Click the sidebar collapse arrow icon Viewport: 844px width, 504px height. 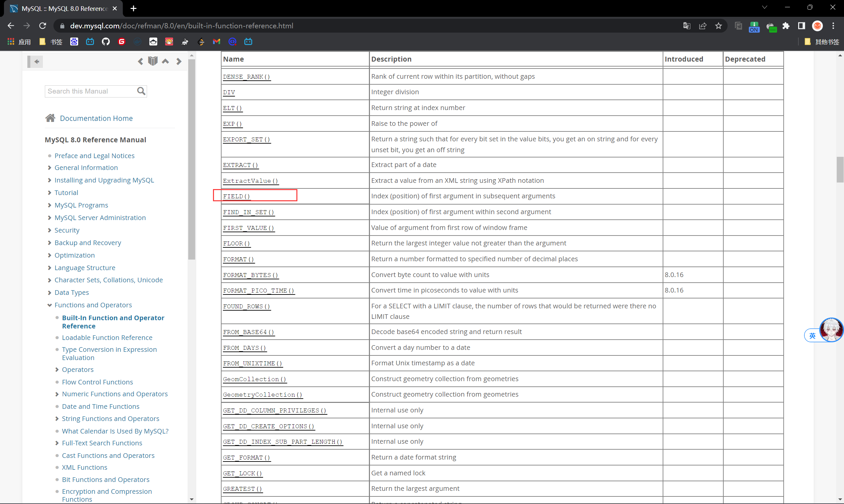37,62
